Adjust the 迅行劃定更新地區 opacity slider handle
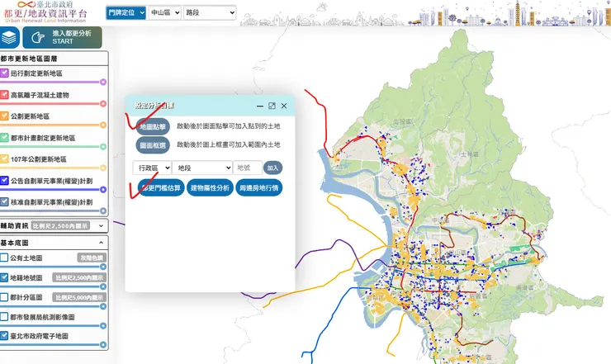The height and width of the screenshot is (364, 611). (103, 82)
